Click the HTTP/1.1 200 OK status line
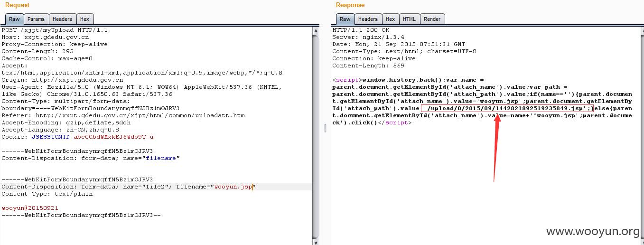Image resolution: width=644 pixels, height=245 pixels. (361, 30)
